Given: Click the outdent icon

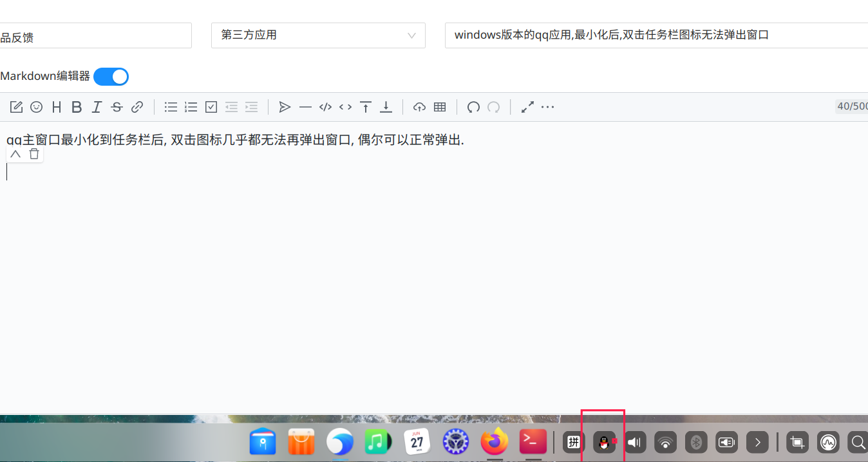Looking at the screenshot, I should pyautogui.click(x=231, y=107).
